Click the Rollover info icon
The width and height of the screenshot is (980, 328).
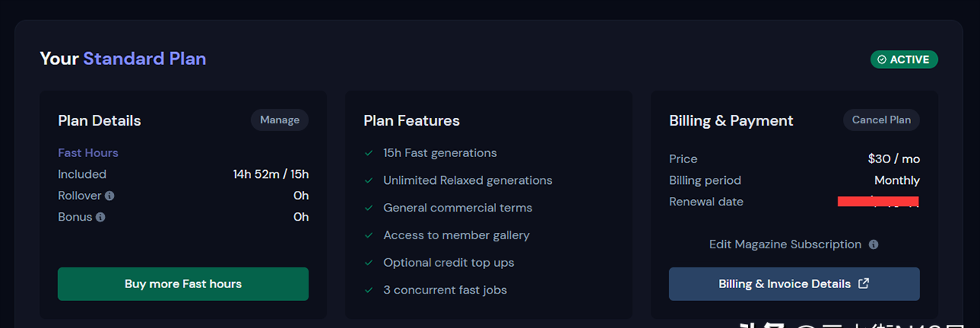pyautogui.click(x=109, y=195)
